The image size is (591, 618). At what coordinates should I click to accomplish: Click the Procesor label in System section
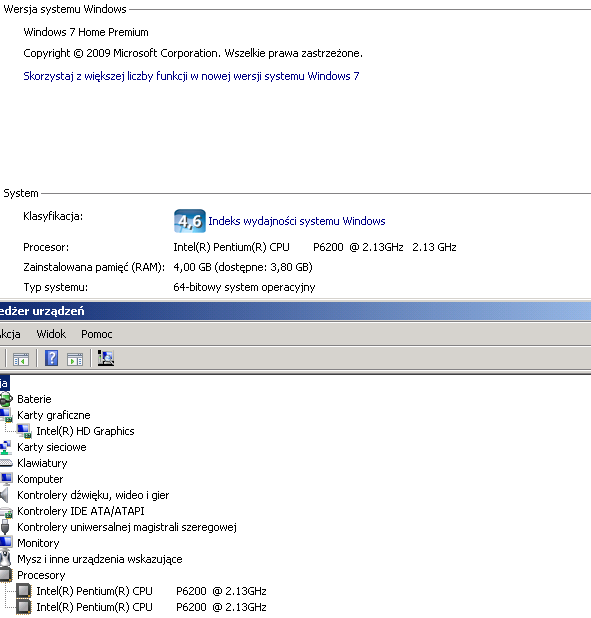[46, 248]
